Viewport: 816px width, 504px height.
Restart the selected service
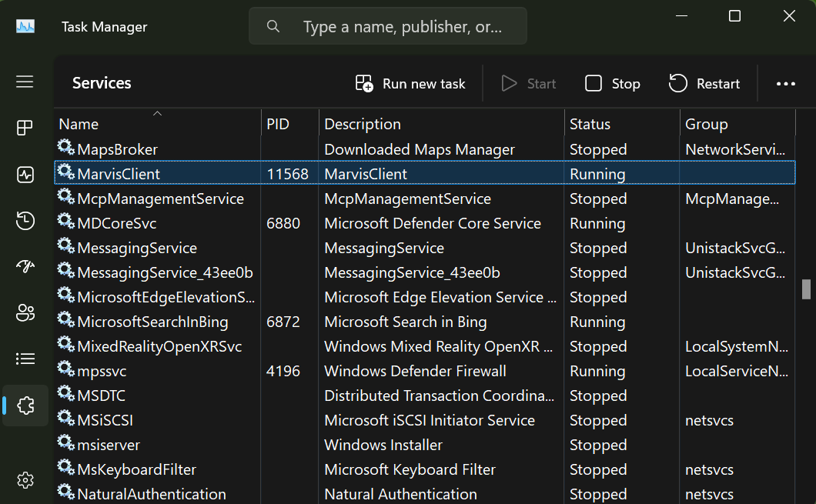pyautogui.click(x=704, y=84)
